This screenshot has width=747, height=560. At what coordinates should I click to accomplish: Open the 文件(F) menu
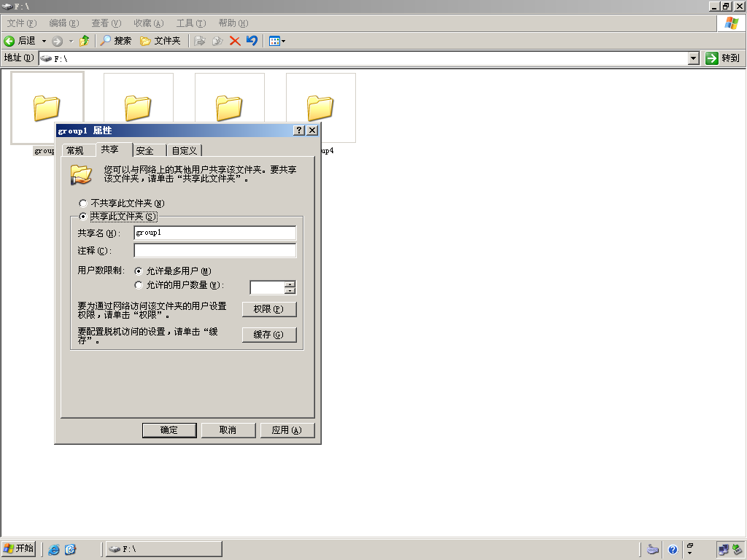coord(21,23)
